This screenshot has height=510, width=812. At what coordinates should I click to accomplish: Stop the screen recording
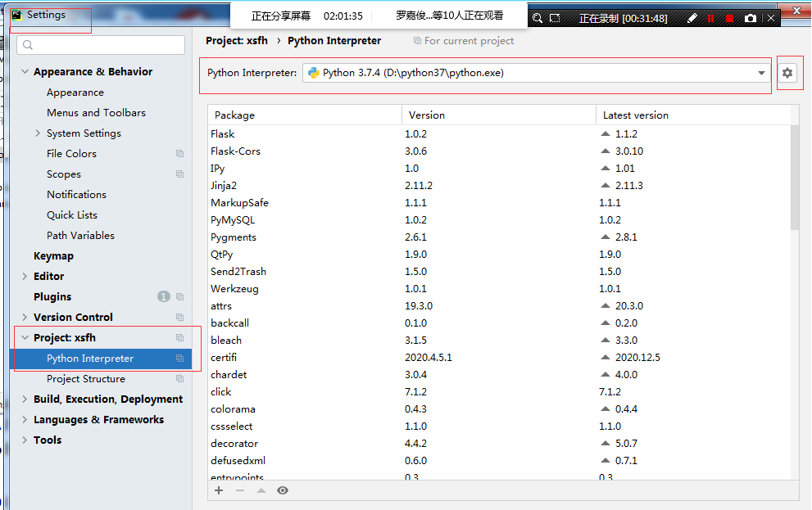click(729, 18)
